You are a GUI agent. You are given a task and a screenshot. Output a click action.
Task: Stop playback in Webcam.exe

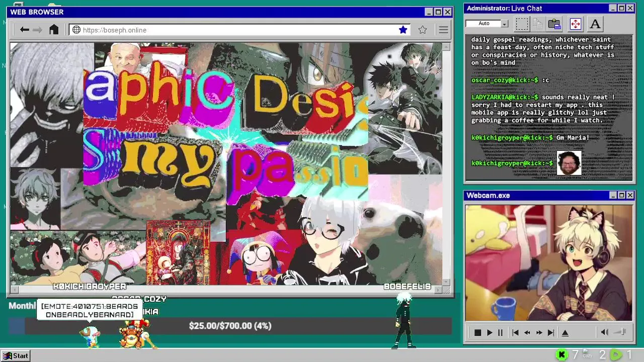477,332
